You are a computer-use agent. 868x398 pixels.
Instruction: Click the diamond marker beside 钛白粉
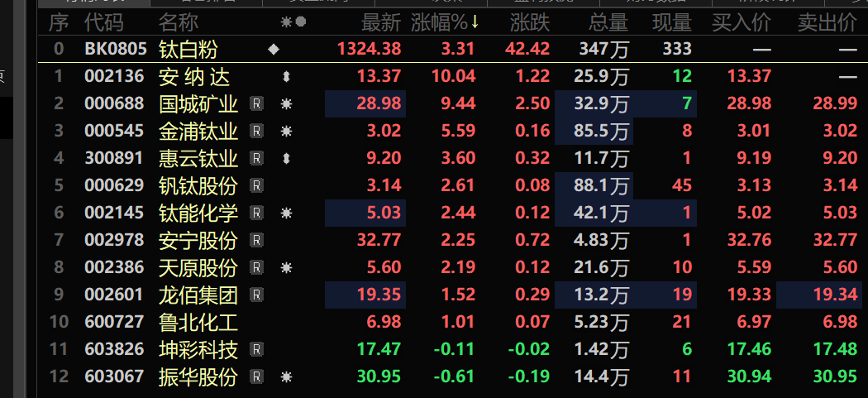274,50
